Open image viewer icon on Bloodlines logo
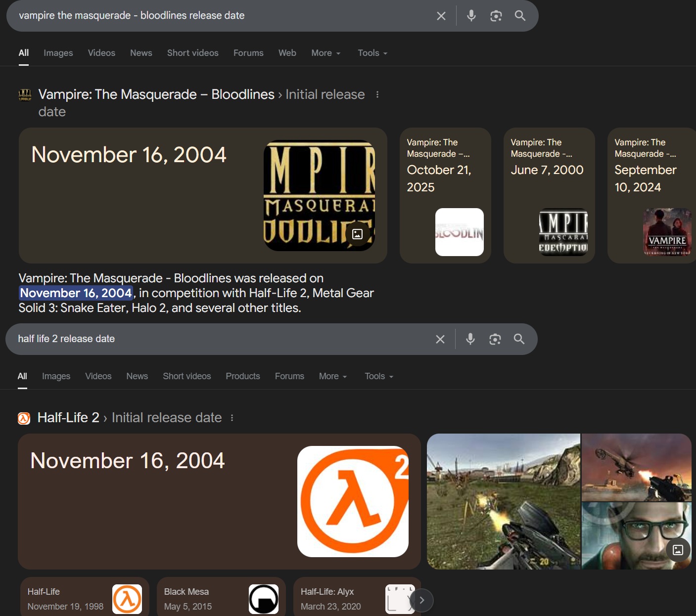 point(357,234)
